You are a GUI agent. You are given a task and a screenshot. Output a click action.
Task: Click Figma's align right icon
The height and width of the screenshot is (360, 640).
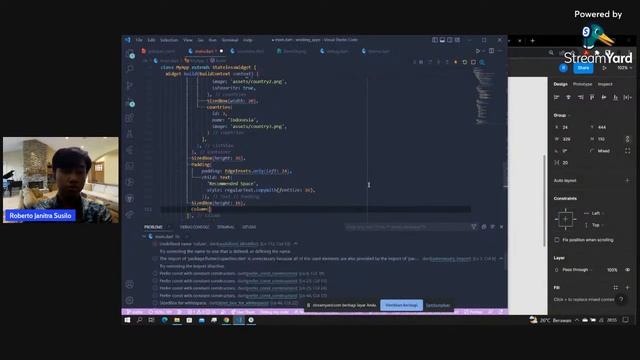(x=580, y=97)
